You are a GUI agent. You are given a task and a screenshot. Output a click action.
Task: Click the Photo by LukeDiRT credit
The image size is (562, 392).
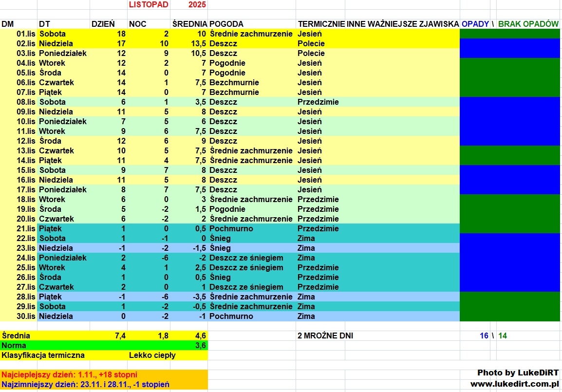(517, 373)
